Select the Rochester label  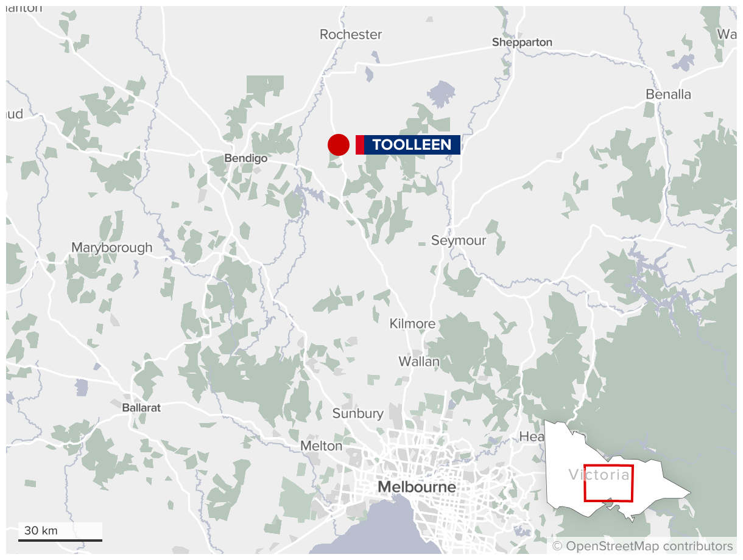tap(351, 35)
